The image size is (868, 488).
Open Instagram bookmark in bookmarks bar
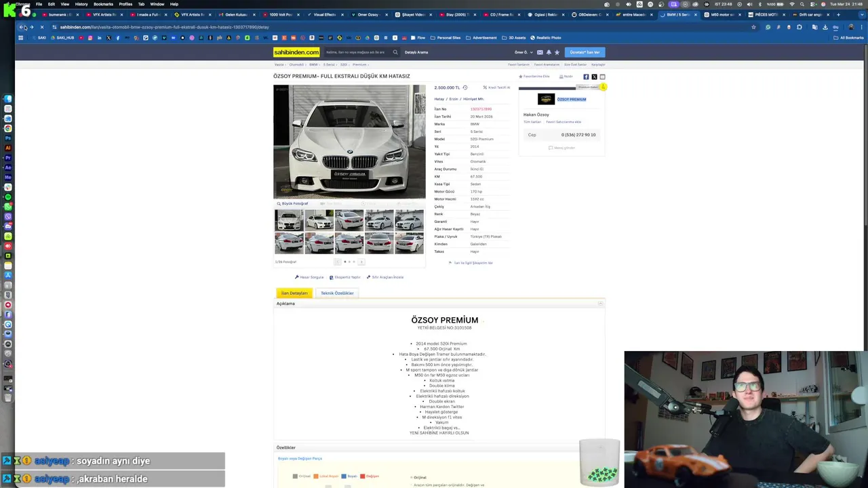click(90, 38)
